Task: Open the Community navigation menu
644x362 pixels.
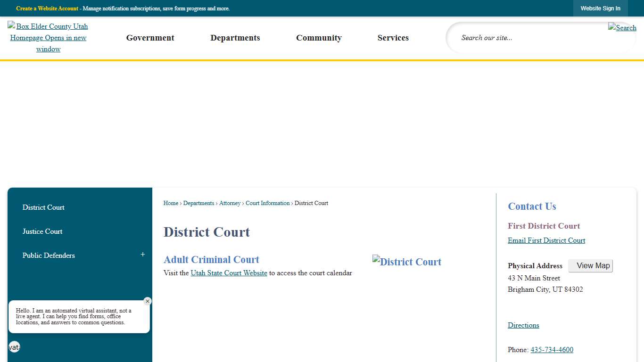Action: point(319,38)
